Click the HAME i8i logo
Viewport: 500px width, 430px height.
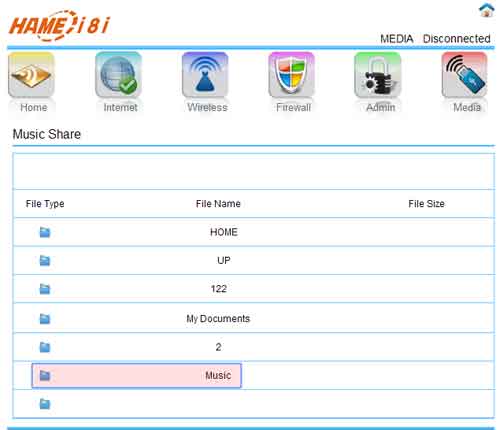pyautogui.click(x=59, y=26)
